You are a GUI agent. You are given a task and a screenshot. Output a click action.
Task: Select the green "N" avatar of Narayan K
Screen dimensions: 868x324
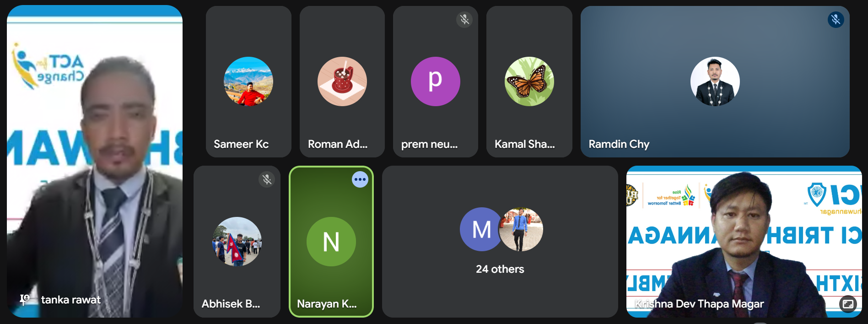[x=331, y=242]
